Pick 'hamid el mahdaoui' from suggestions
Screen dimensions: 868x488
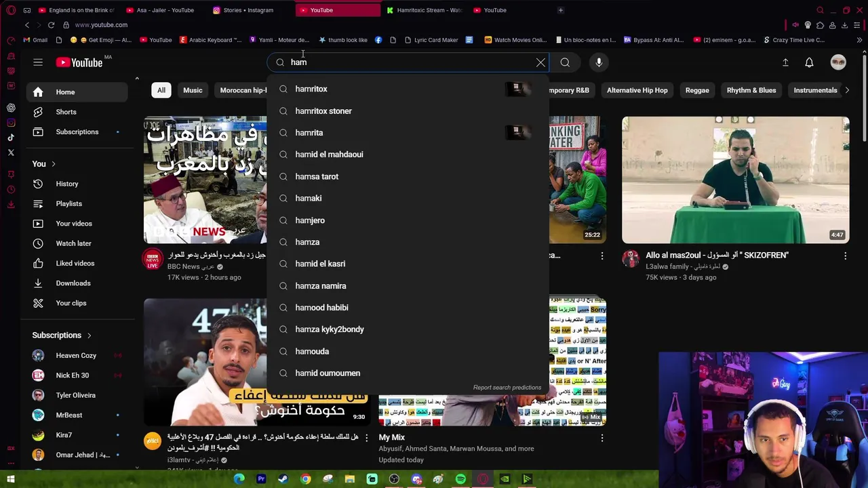click(408, 155)
